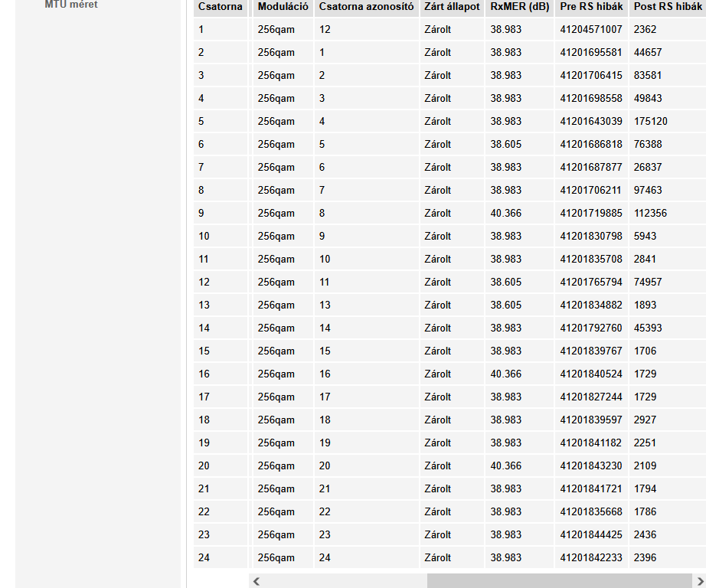The height and width of the screenshot is (588, 706).
Task: Click the Csatorna column header
Action: (x=221, y=7)
